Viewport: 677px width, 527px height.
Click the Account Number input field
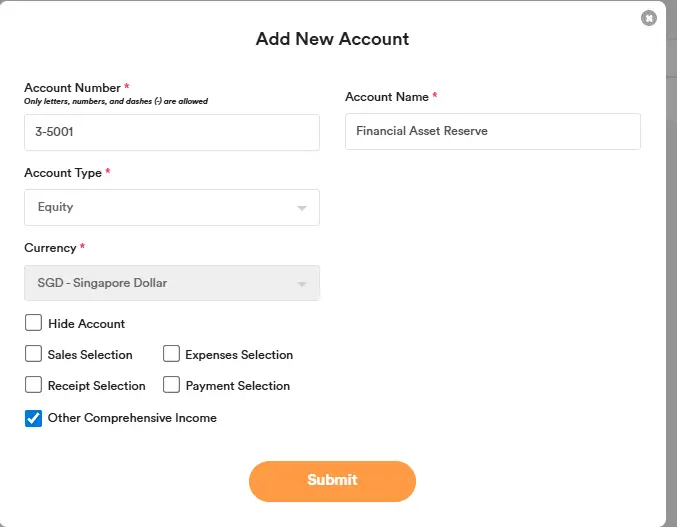[x=171, y=132]
